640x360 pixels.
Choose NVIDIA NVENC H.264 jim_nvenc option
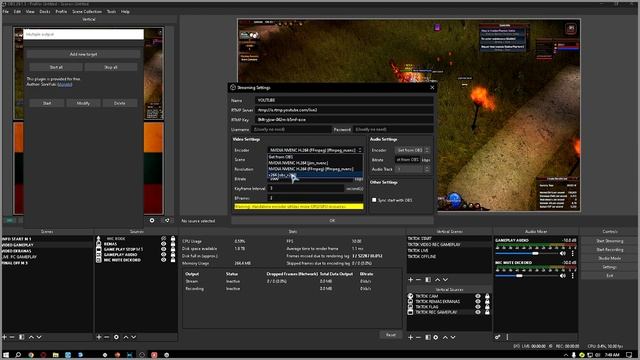[315, 163]
